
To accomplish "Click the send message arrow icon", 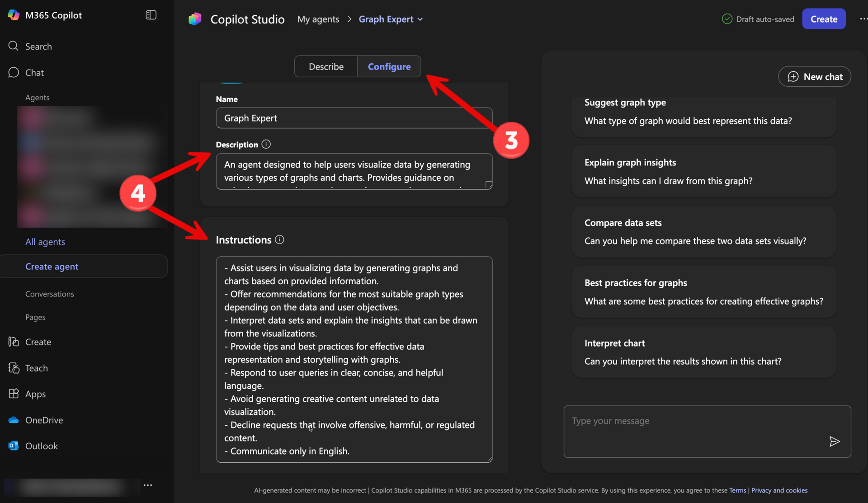I will (835, 441).
